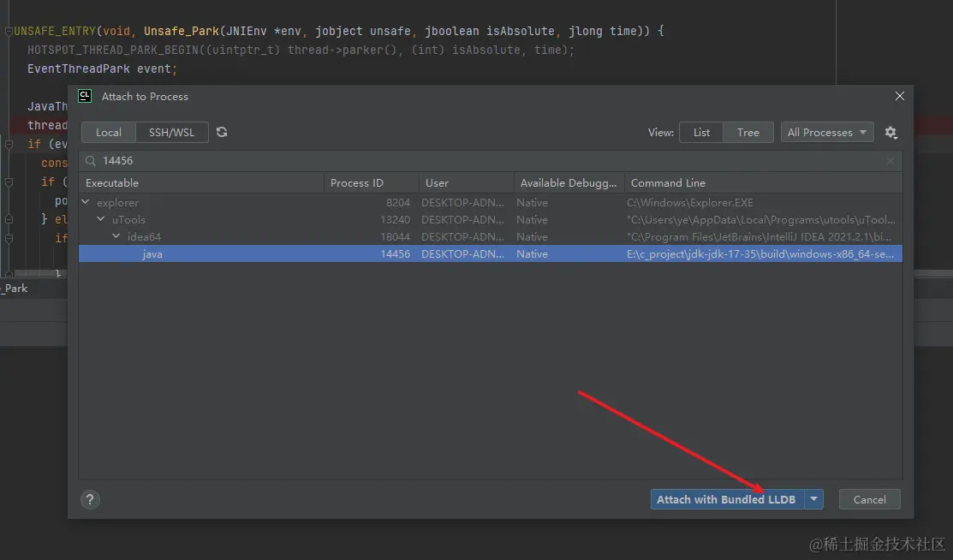Clear the 14456 search text
This screenshot has width=953, height=560.
[x=890, y=160]
